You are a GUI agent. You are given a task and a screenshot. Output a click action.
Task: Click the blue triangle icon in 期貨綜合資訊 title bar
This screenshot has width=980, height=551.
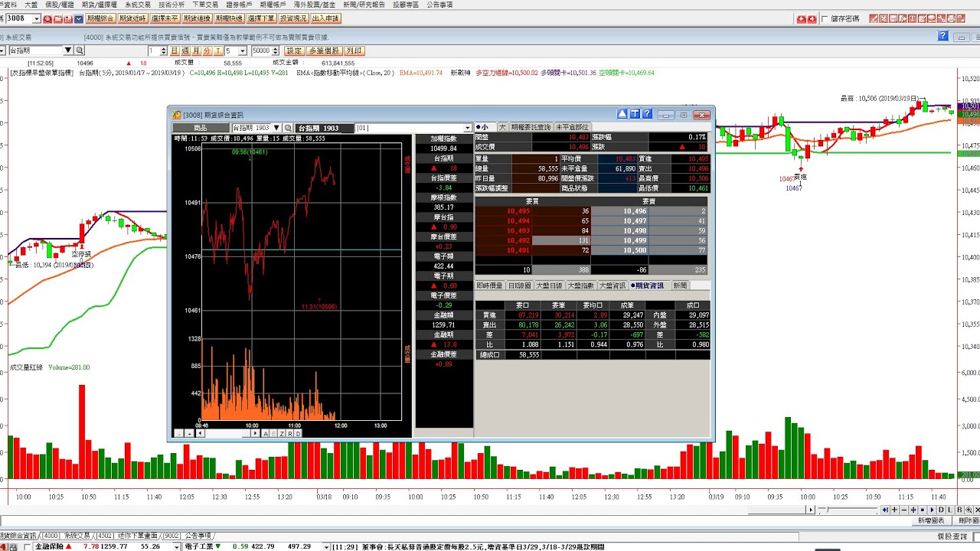click(x=622, y=114)
